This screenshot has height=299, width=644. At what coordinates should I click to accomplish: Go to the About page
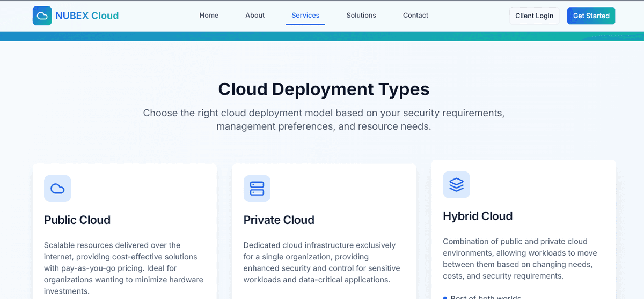[x=255, y=15]
